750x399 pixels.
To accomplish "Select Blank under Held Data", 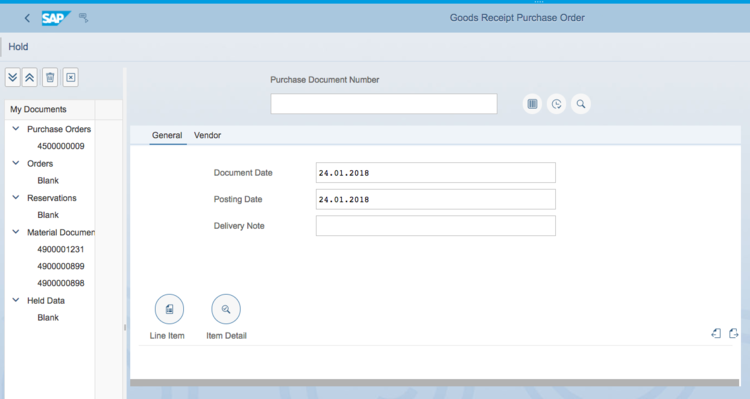I will [48, 318].
